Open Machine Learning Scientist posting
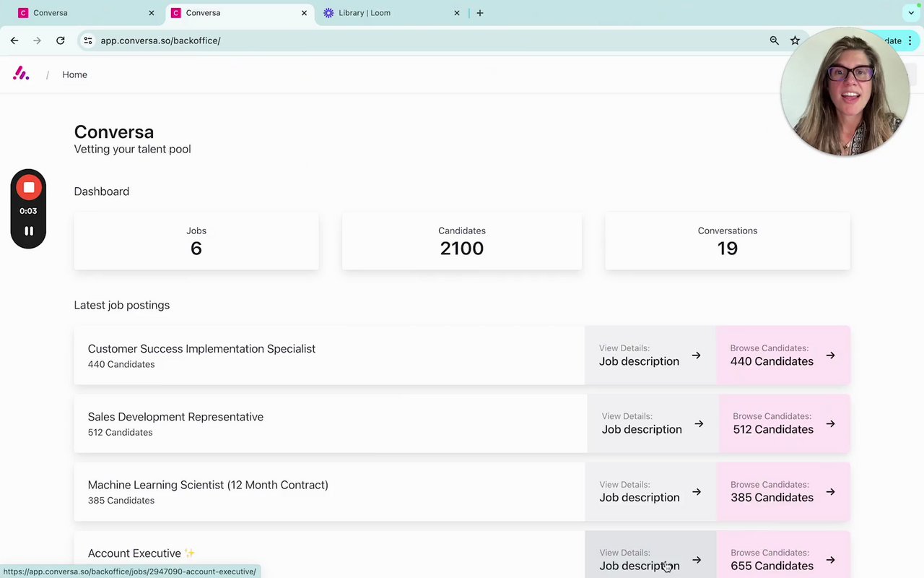 tap(329, 491)
